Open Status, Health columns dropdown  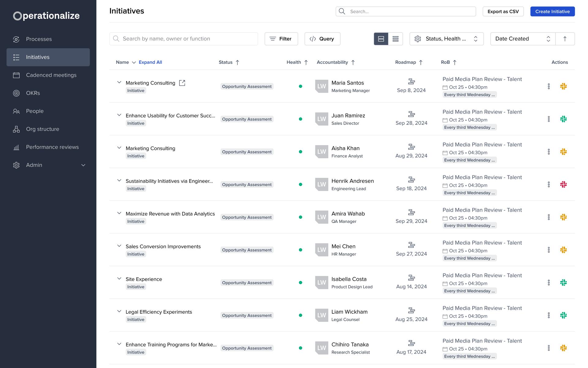pyautogui.click(x=447, y=39)
